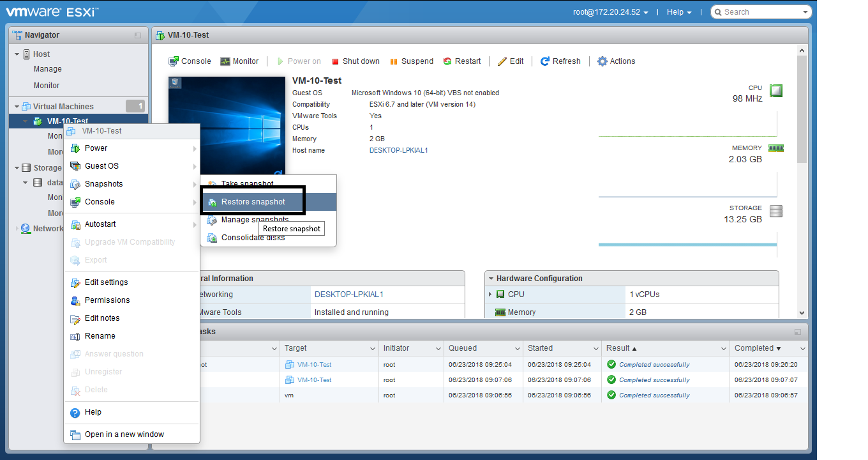Open the Monitor toolbar icon
Image resolution: width=868 pixels, height=460 pixels.
pos(225,61)
